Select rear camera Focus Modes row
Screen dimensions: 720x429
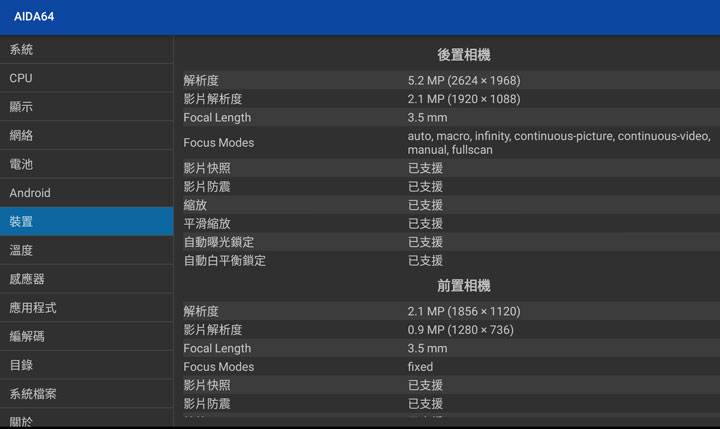tap(447, 143)
